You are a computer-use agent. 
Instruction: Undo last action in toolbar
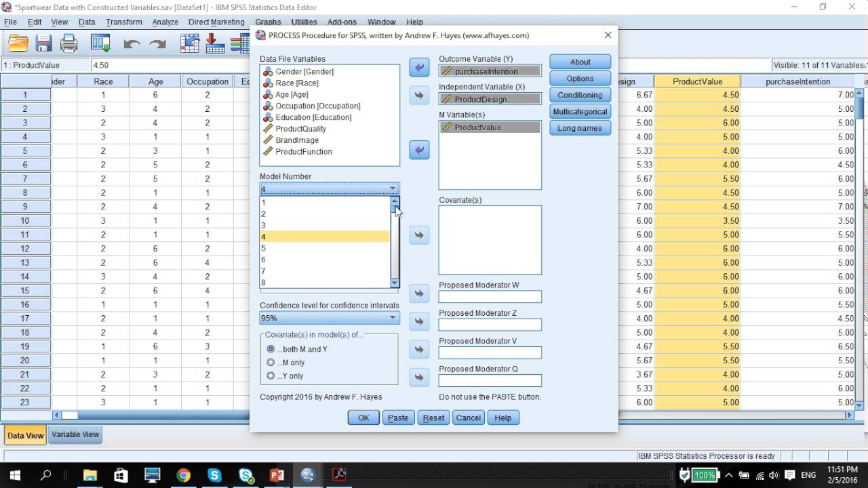(x=132, y=44)
